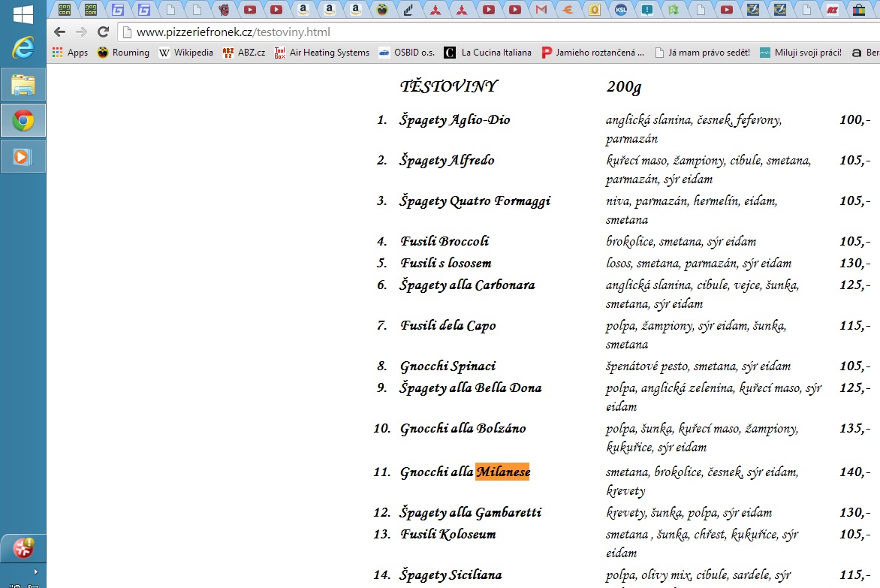Click ingredients 'losos, smetana, parmazán, sýr eidam'
Viewport: 880px width, 588px height.
(x=699, y=263)
